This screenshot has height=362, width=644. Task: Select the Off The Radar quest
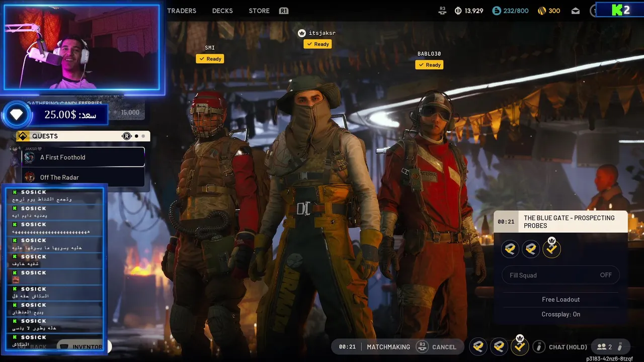(x=84, y=177)
